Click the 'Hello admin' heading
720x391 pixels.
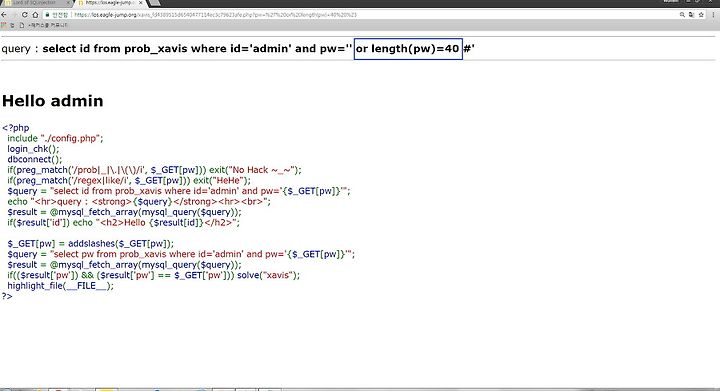point(53,101)
